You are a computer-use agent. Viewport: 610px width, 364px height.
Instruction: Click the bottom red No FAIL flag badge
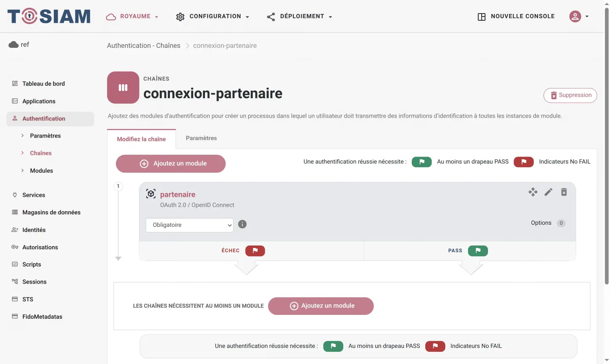click(435, 346)
